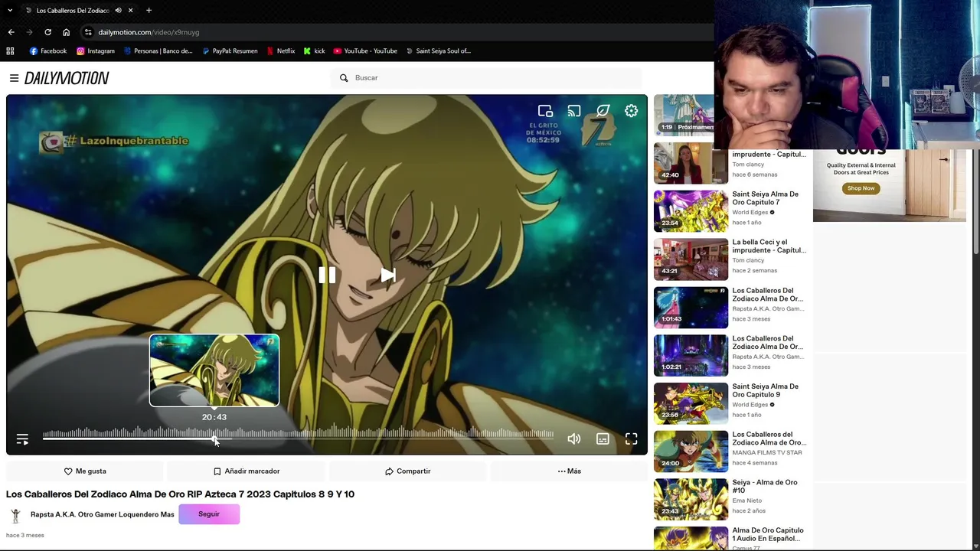Open a new browser tab

pos(149,10)
